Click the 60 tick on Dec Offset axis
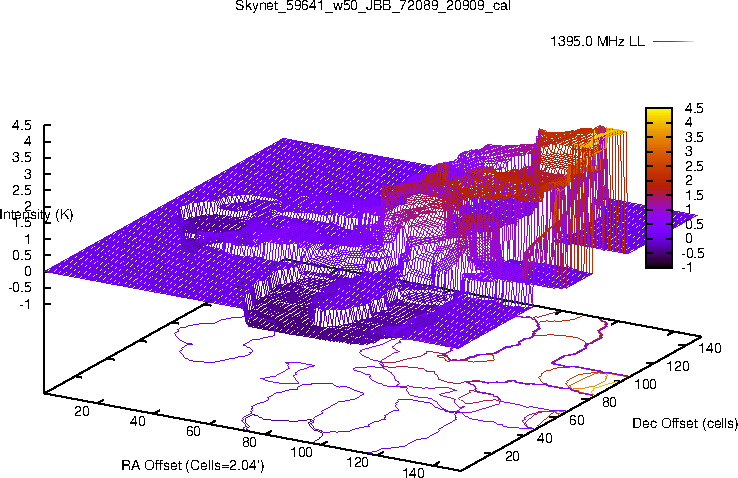 point(577,420)
